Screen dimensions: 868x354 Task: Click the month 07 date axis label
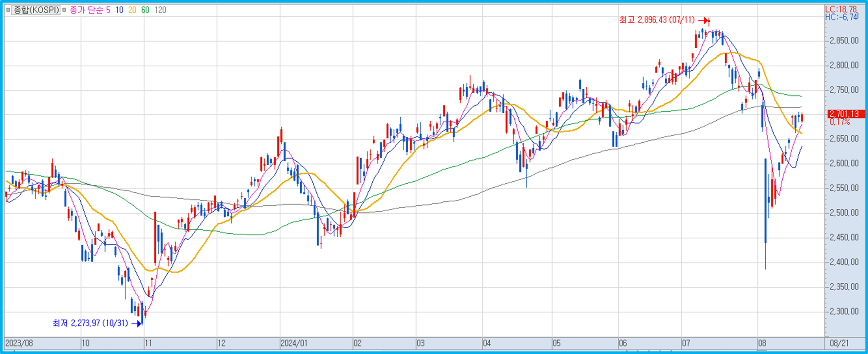point(686,344)
